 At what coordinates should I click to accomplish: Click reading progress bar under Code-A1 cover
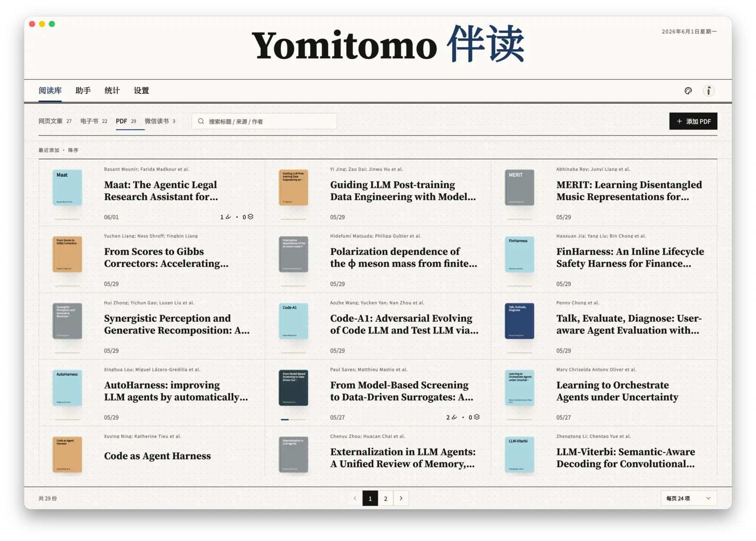point(293,353)
